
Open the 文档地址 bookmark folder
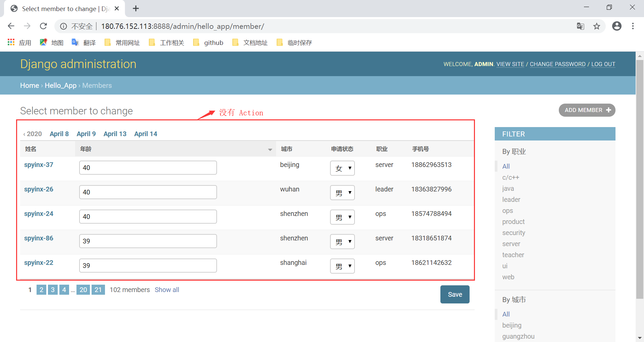tap(250, 43)
